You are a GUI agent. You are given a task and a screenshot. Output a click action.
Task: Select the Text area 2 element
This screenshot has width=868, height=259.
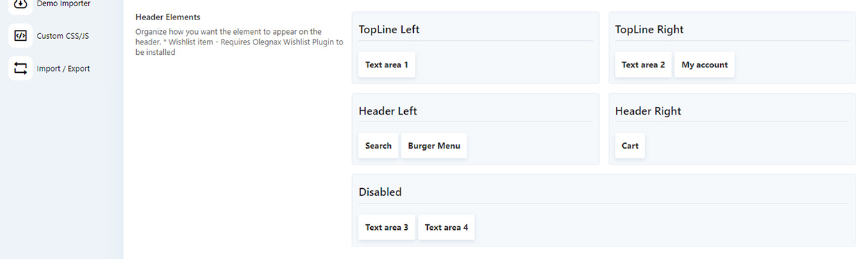point(643,65)
